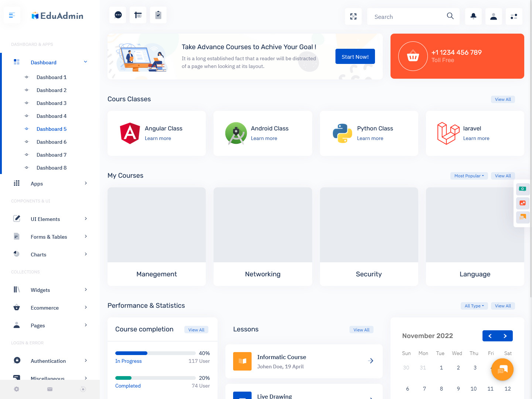Expand Forms & Tables menu
This screenshot has height=399, width=532.
pyautogui.click(x=50, y=237)
